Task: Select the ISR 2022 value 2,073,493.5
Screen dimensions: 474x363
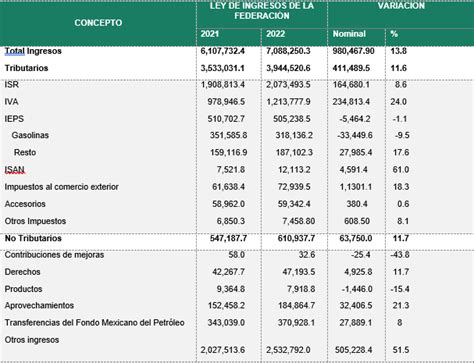Action: (288, 85)
